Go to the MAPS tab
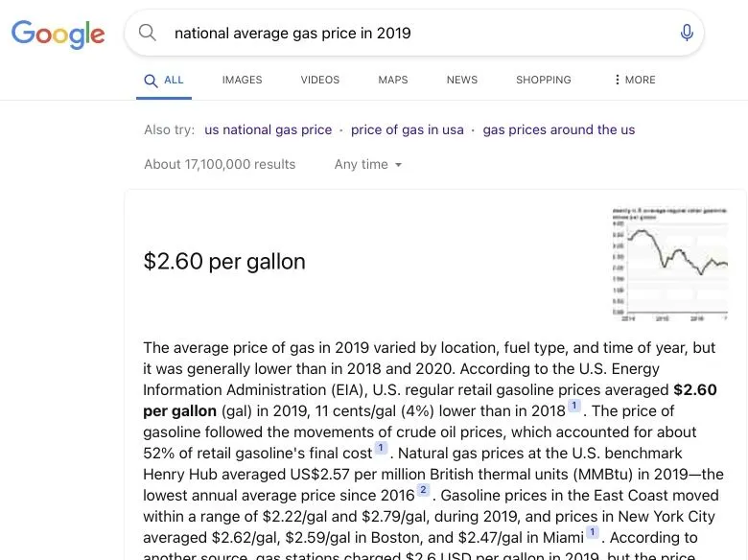The width and height of the screenshot is (748, 560). coord(393,81)
